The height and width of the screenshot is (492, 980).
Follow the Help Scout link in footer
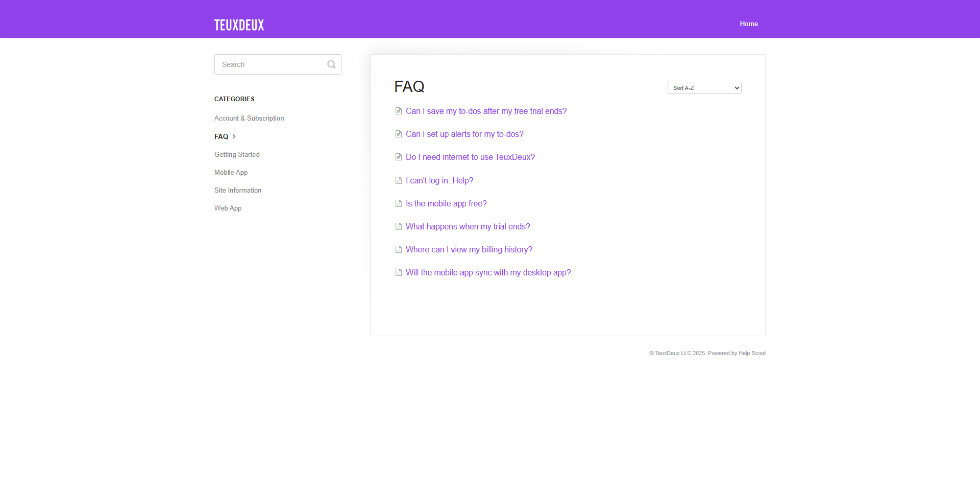(x=752, y=353)
